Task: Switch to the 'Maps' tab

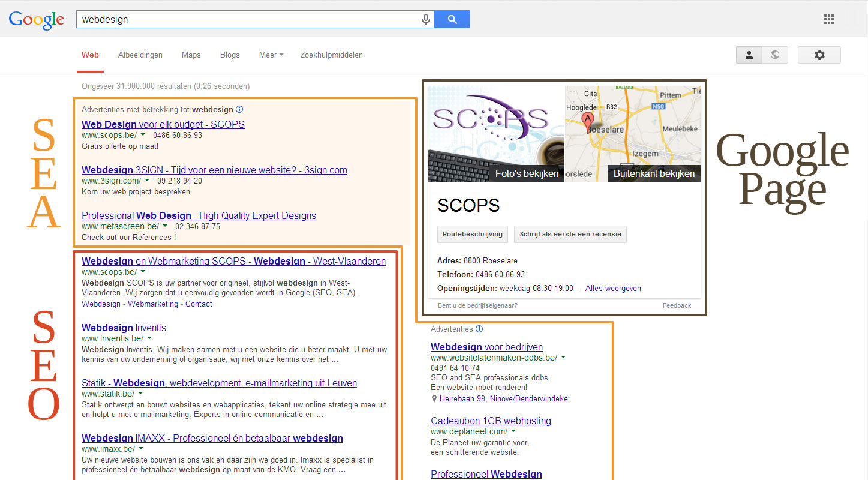Action: click(191, 55)
